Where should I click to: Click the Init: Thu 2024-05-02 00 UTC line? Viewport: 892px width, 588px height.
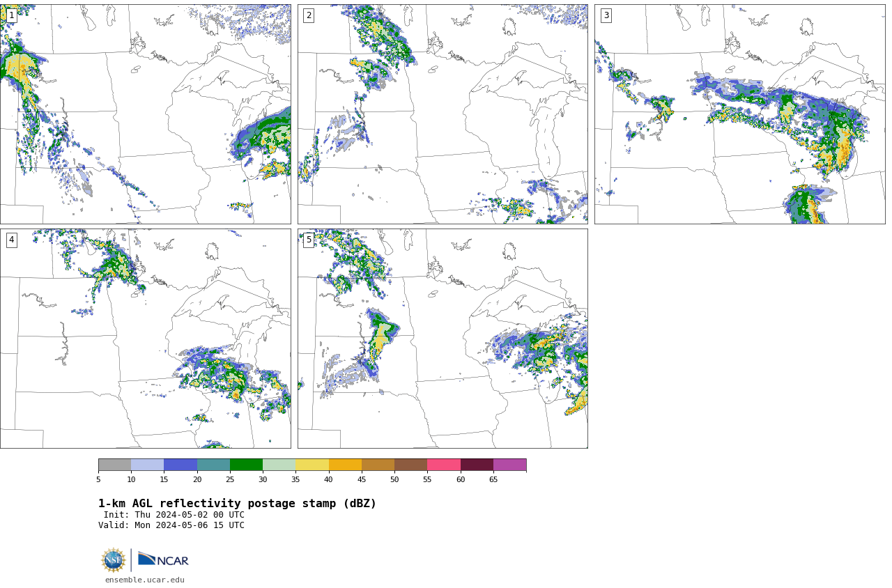[174, 515]
